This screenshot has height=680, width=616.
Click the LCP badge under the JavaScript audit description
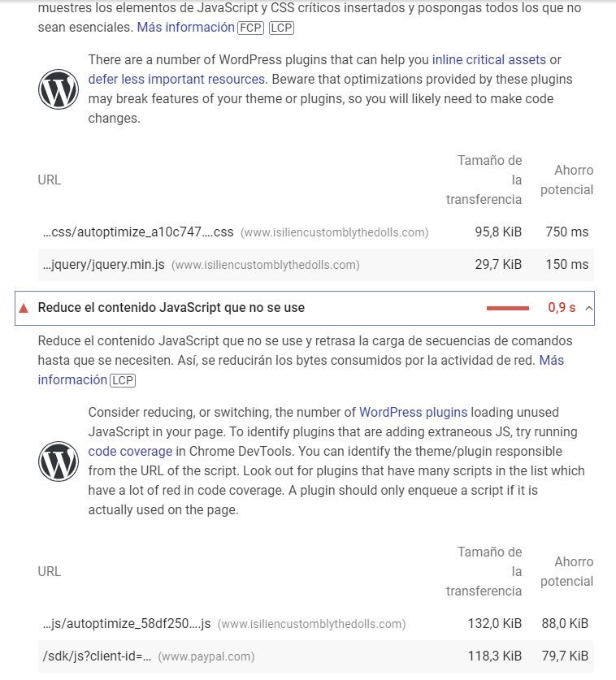123,380
